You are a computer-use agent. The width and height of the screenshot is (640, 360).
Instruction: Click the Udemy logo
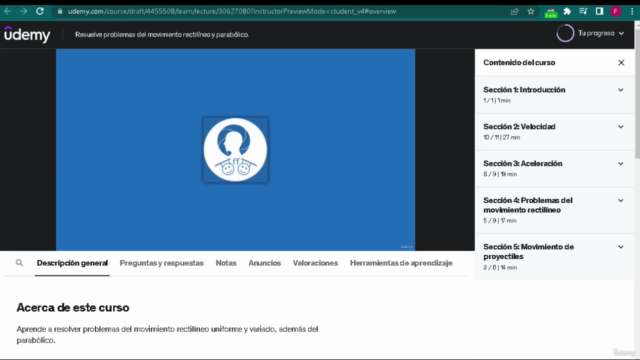coord(27,34)
